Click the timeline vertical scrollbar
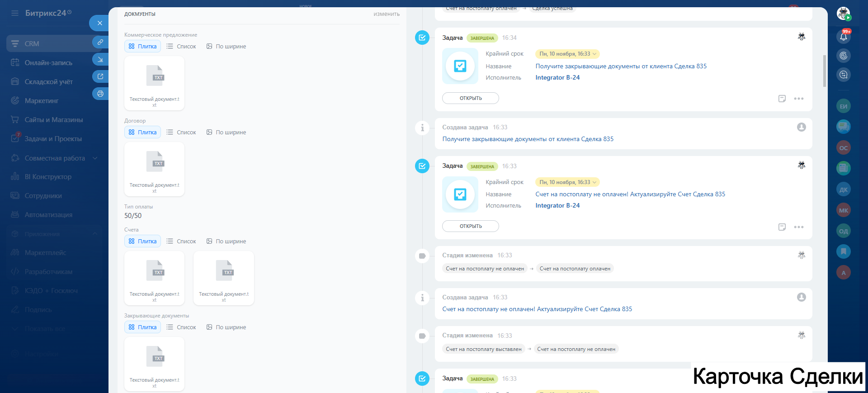The image size is (868, 393). click(824, 71)
